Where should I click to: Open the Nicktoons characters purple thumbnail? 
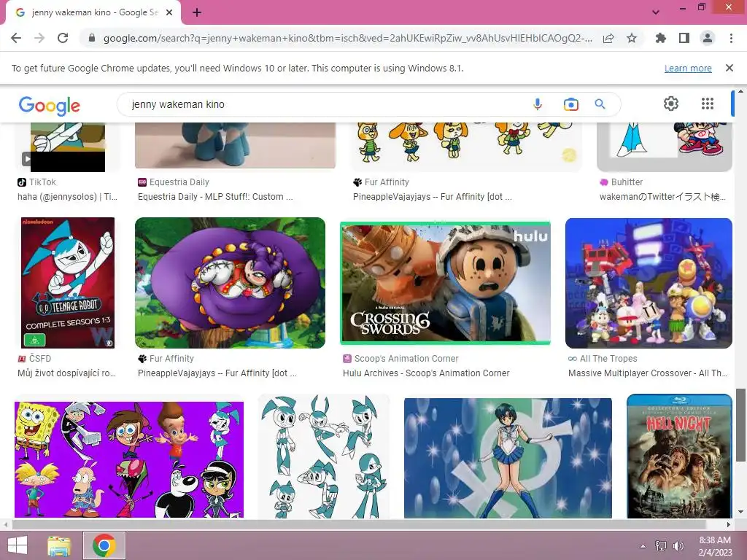point(129,459)
